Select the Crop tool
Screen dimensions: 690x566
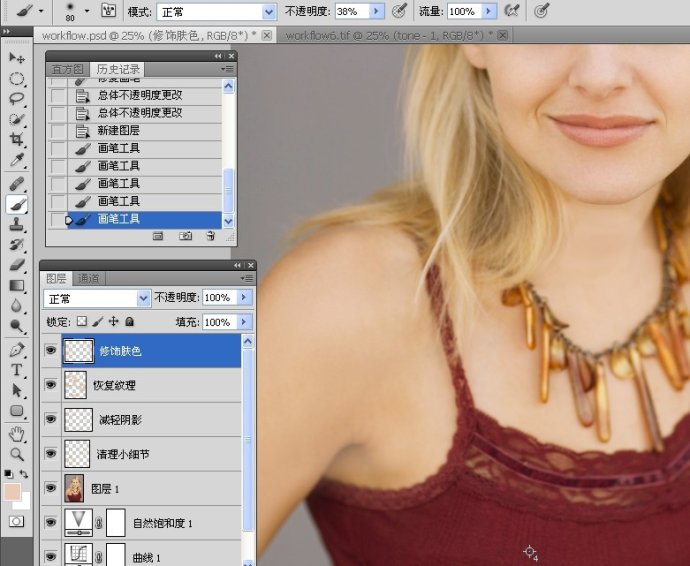17,139
